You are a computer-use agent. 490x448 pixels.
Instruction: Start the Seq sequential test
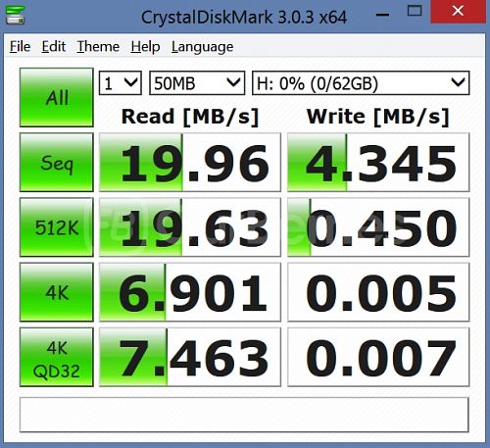click(57, 162)
